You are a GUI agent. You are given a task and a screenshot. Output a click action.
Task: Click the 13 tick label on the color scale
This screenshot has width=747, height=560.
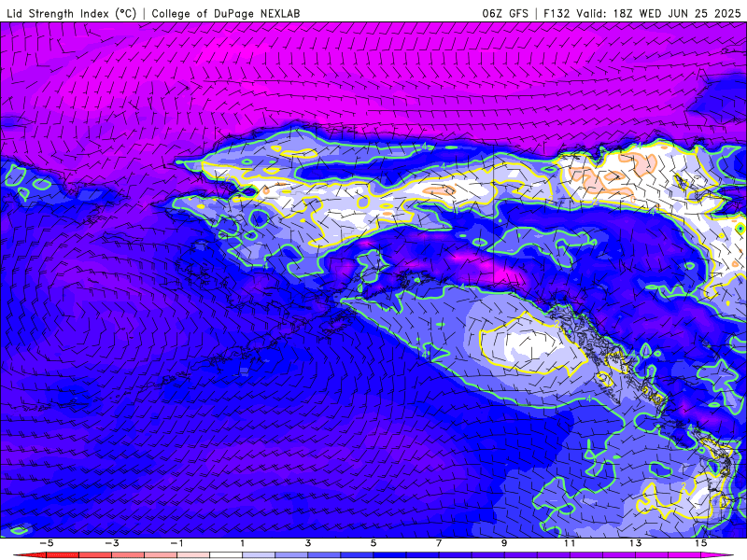tap(635, 543)
